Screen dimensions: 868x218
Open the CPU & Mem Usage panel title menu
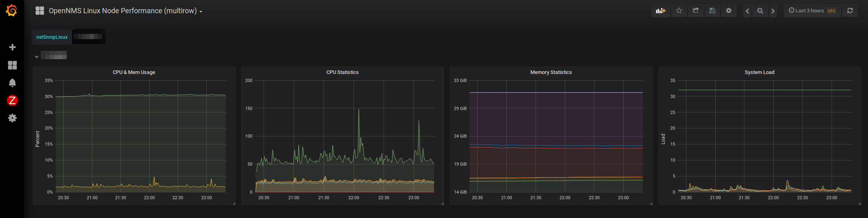tap(134, 72)
